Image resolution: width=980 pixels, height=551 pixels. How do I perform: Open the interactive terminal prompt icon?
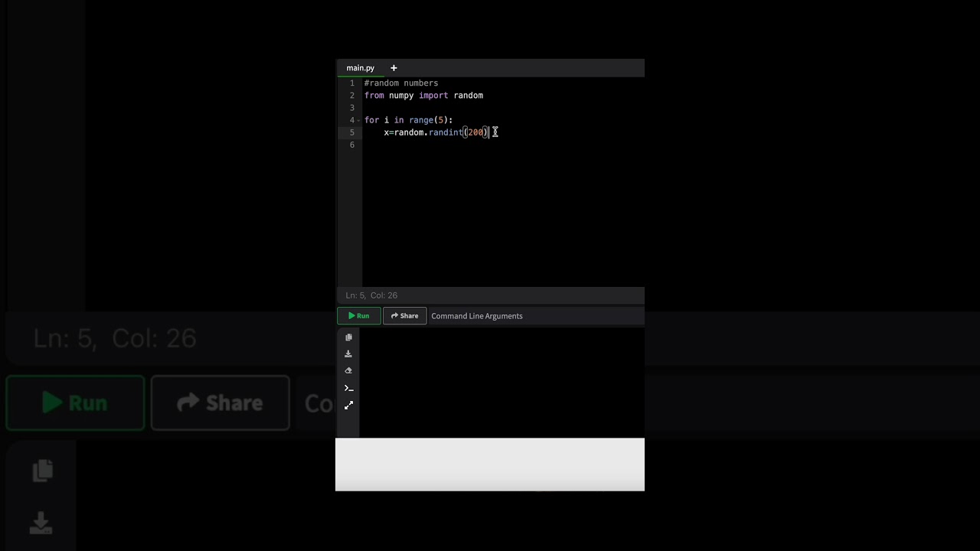[x=348, y=388]
